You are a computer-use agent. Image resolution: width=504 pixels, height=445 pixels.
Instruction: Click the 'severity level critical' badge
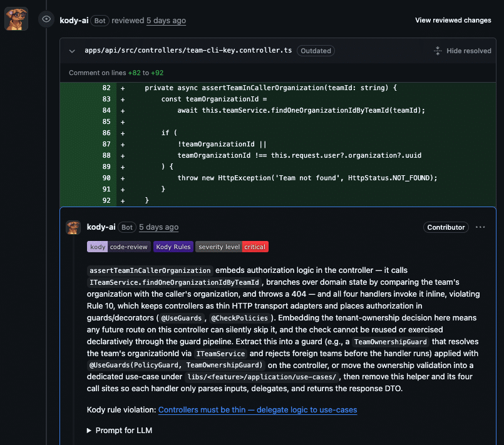click(x=232, y=247)
